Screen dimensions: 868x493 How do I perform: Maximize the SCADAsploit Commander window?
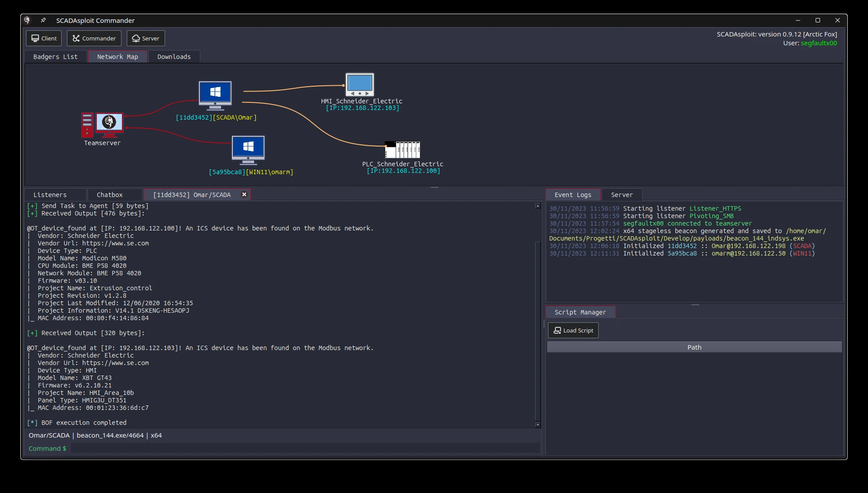click(x=817, y=20)
